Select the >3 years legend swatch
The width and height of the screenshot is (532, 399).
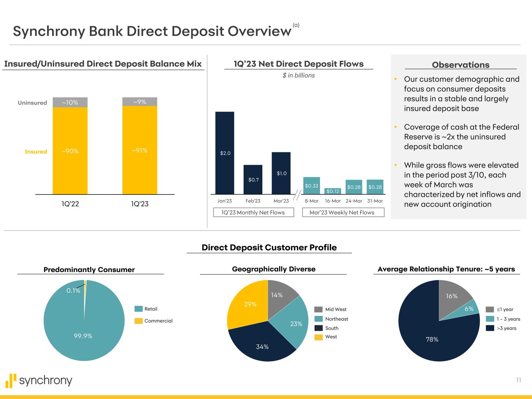pos(490,328)
